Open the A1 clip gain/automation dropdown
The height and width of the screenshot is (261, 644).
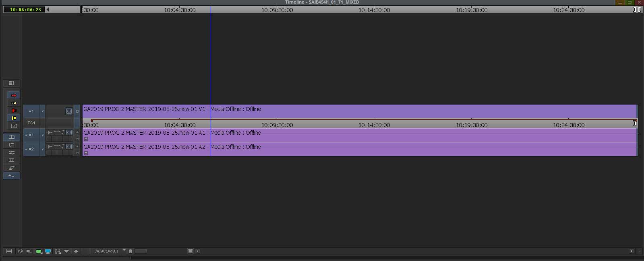tap(59, 132)
